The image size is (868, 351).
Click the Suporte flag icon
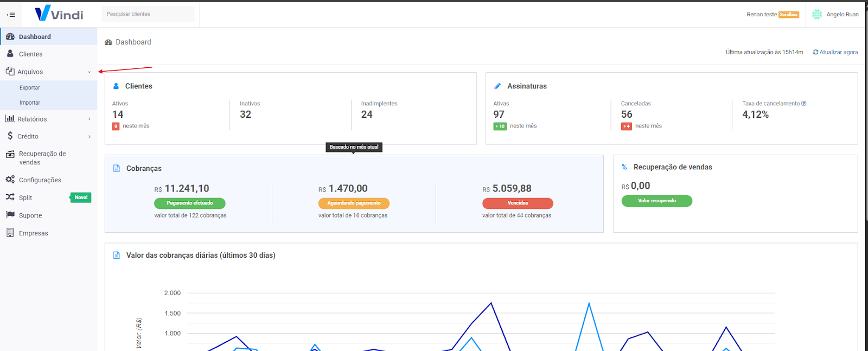click(10, 215)
